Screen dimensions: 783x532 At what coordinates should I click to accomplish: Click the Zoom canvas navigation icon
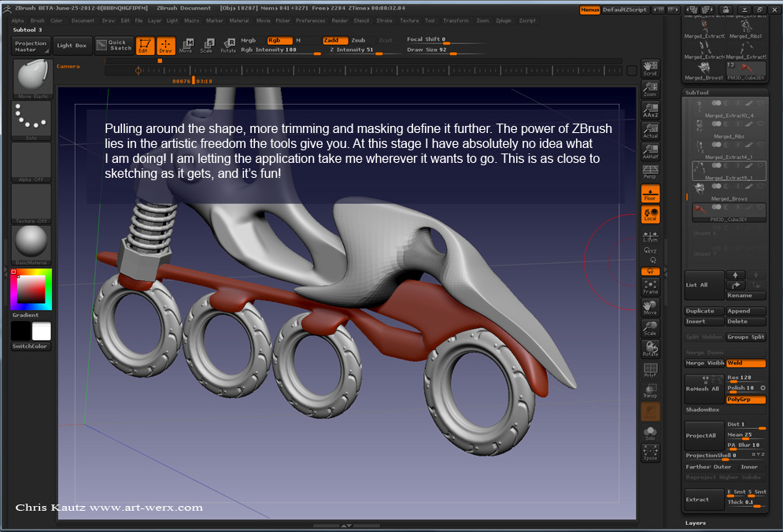[650, 90]
